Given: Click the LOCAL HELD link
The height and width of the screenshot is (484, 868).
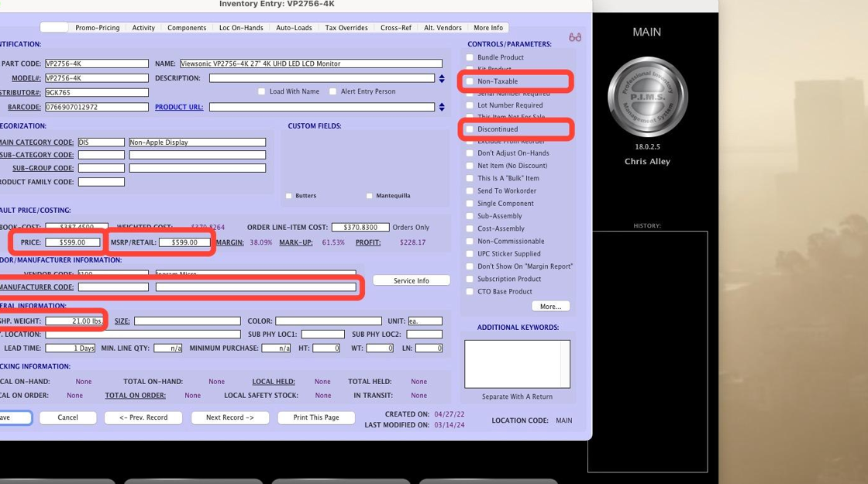Looking at the screenshot, I should (274, 382).
